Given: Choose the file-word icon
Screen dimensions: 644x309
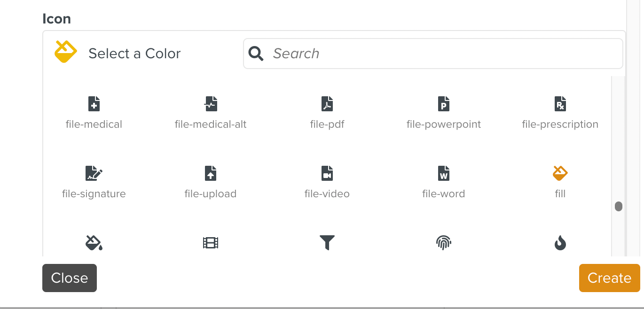Looking at the screenshot, I should 444,173.
